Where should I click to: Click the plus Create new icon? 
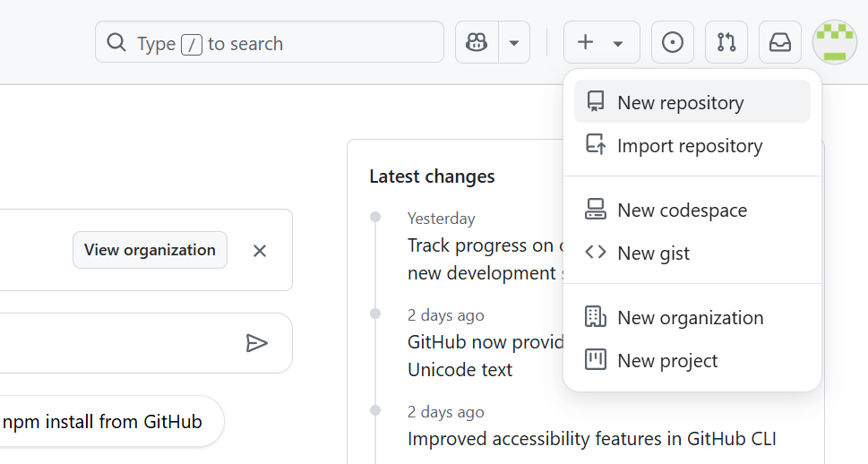pos(585,43)
